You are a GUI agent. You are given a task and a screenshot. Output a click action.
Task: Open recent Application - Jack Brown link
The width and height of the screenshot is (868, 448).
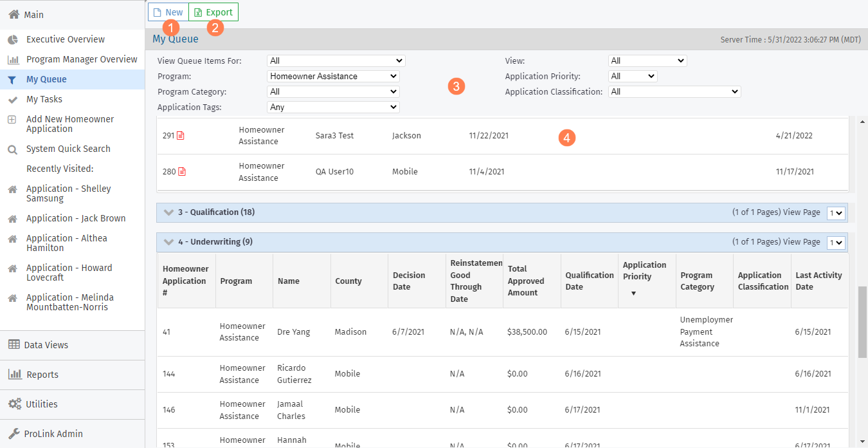[x=76, y=218]
